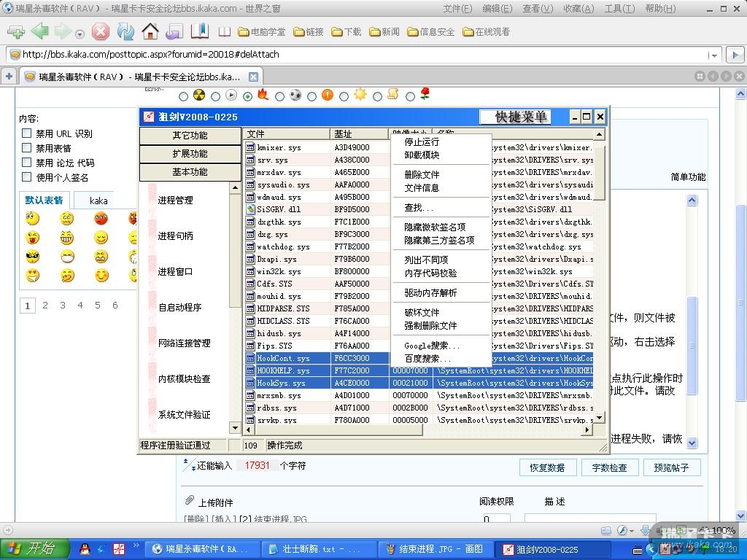This screenshot has width=747, height=560.
Task: Check the 使用个人签名 option
Action: click(x=27, y=177)
